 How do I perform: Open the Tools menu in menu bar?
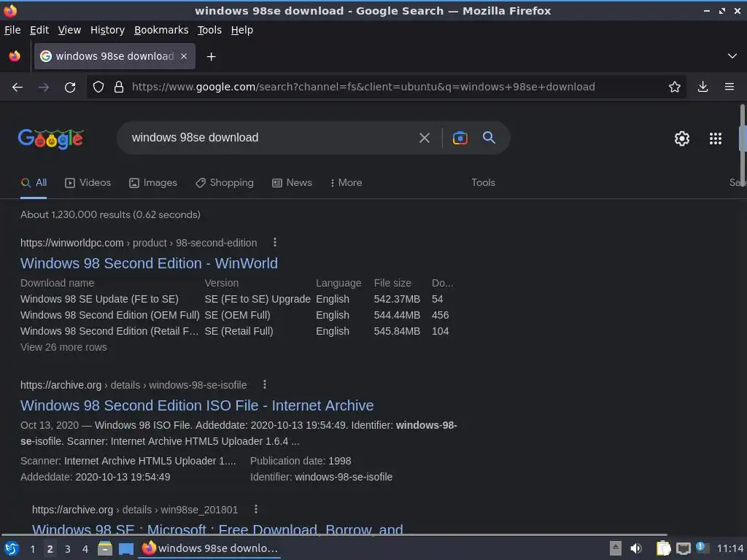tap(209, 30)
